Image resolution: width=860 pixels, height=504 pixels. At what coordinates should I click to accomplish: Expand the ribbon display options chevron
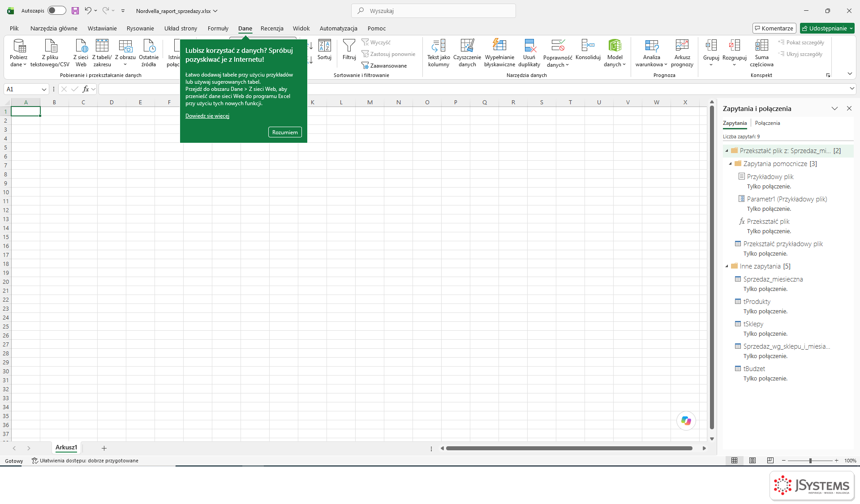point(850,74)
